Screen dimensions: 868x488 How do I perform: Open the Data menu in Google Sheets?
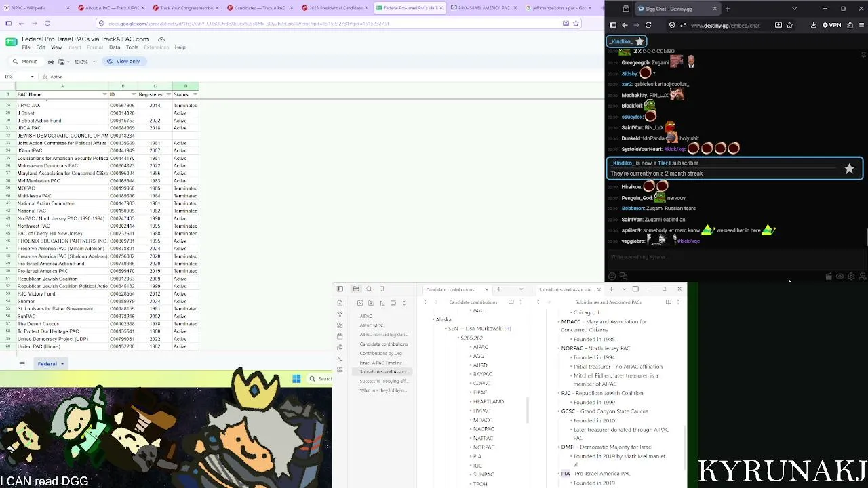(115, 47)
